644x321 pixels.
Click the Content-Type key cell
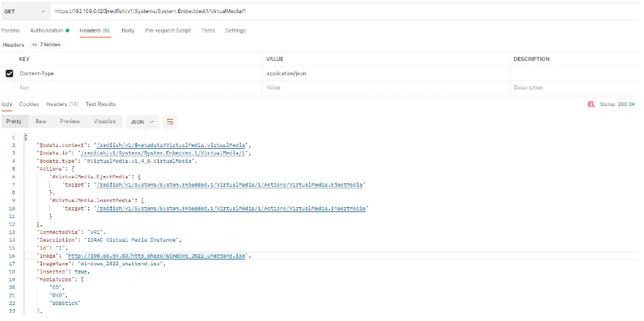coord(140,74)
